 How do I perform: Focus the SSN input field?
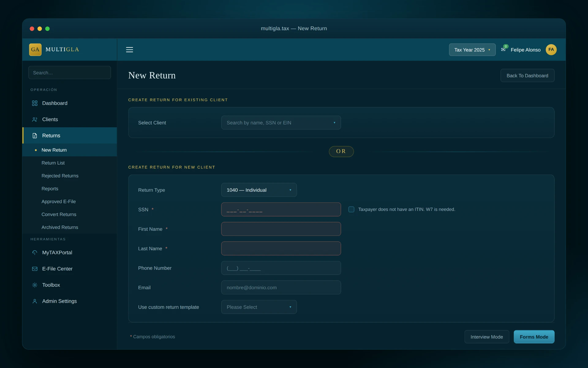pyautogui.click(x=281, y=209)
